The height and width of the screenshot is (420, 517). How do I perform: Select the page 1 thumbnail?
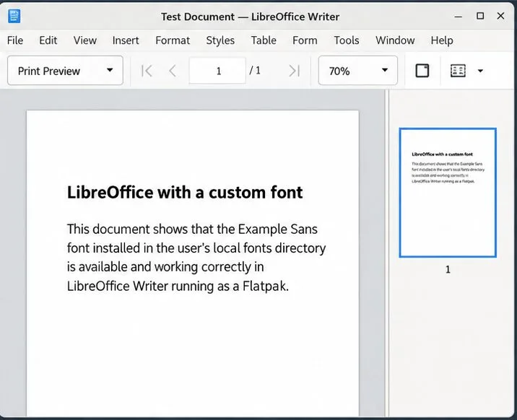448,193
